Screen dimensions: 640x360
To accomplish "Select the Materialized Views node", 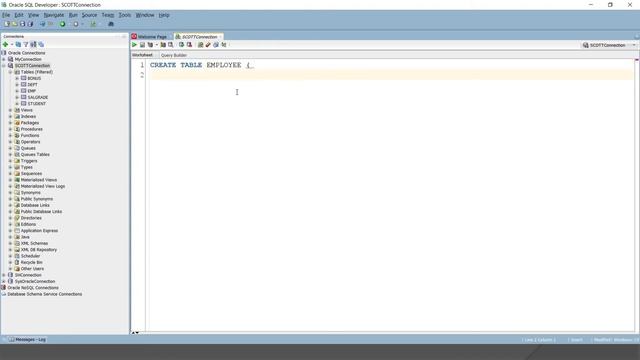I will (x=39, y=180).
